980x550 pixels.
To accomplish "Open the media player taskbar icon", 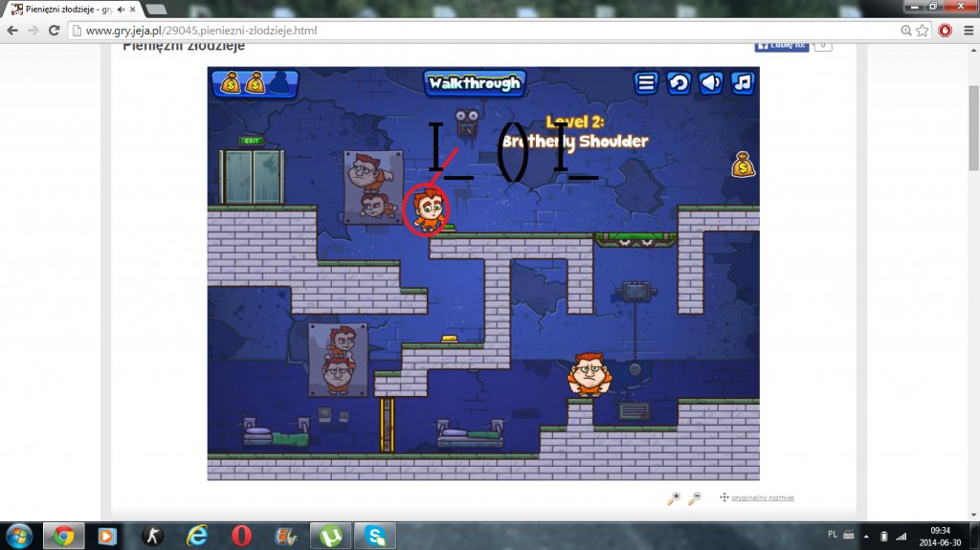I will coord(107,537).
